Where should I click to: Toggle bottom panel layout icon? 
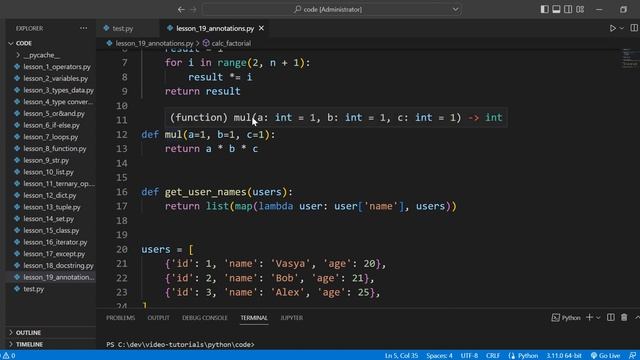pyautogui.click(x=556, y=9)
